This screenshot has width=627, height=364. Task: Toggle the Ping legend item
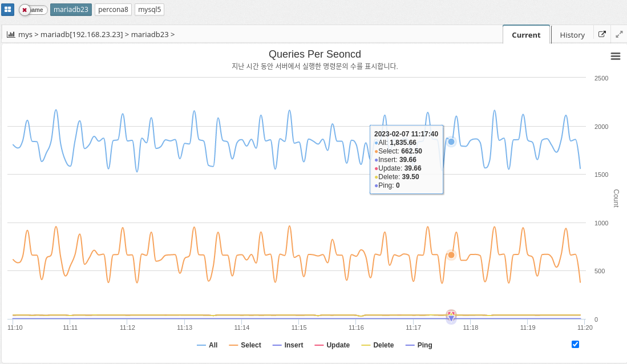click(x=419, y=345)
